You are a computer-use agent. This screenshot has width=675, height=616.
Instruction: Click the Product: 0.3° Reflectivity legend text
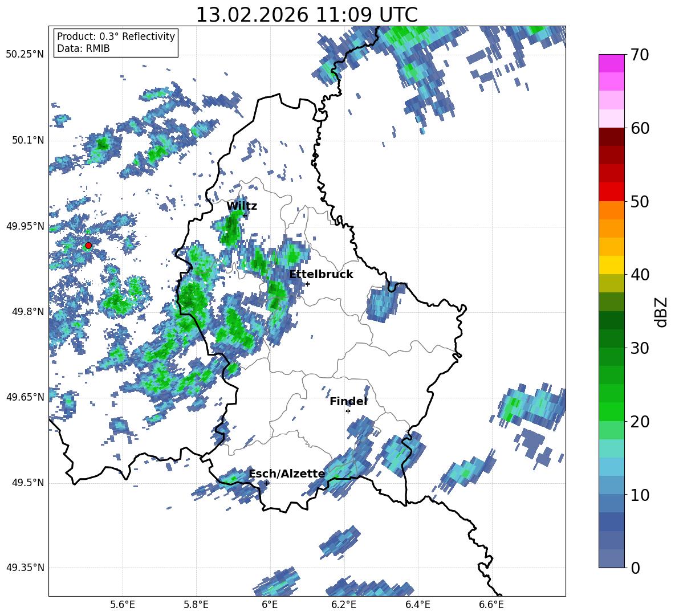pyautogui.click(x=116, y=36)
